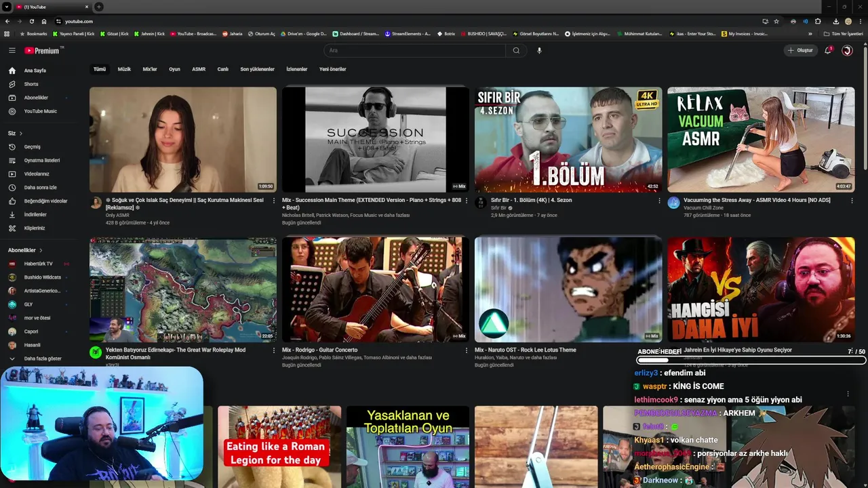This screenshot has height=488, width=868.
Task: Start voice search with microphone icon
Action: [539, 50]
